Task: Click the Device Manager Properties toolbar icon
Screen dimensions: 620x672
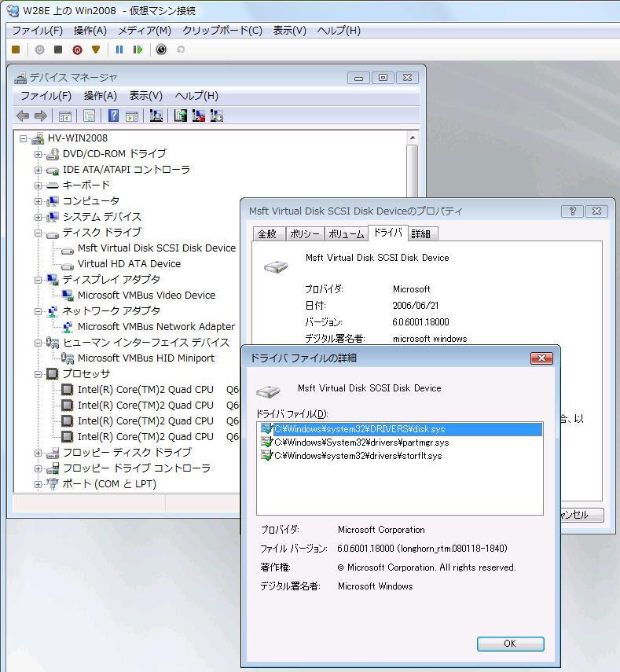Action: (x=90, y=116)
